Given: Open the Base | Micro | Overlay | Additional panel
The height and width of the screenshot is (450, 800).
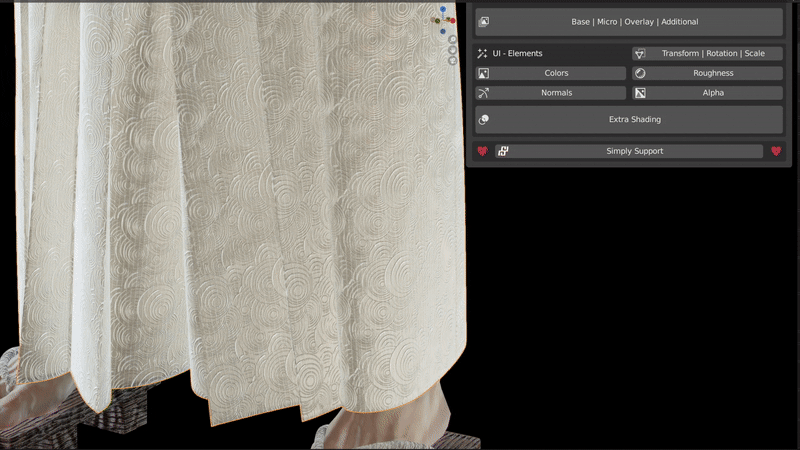Looking at the screenshot, I should [x=628, y=22].
